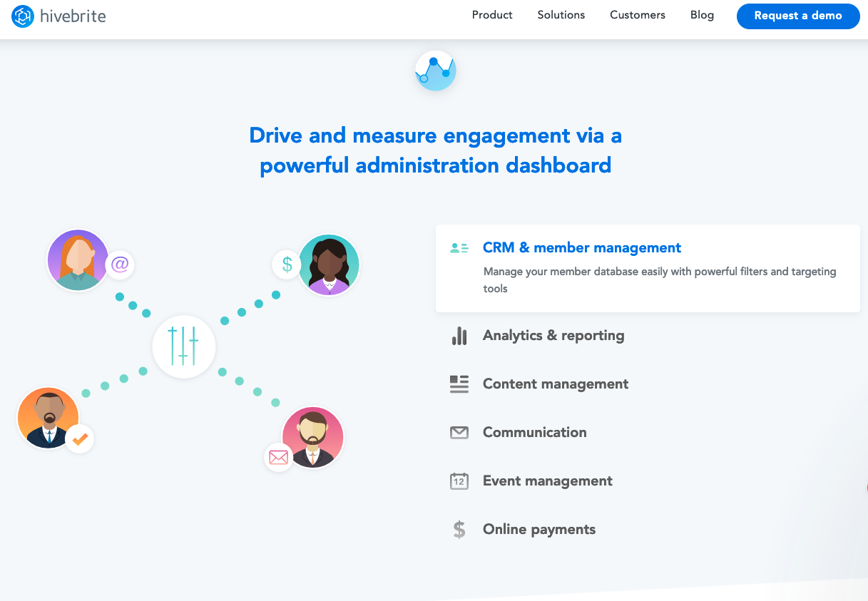Click the green dollar sign badge
Viewport: 868px width, 601px height.
(x=287, y=264)
